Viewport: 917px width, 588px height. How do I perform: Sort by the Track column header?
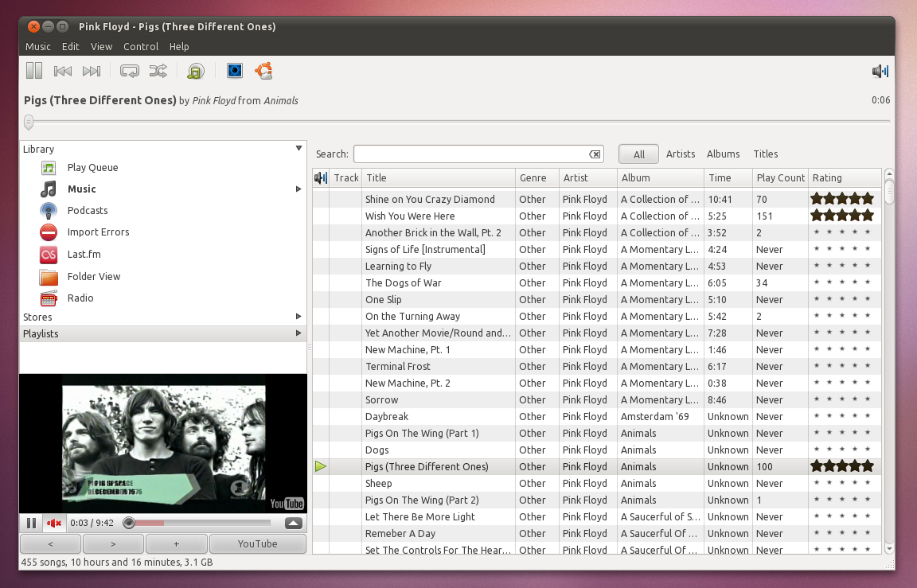click(x=345, y=177)
